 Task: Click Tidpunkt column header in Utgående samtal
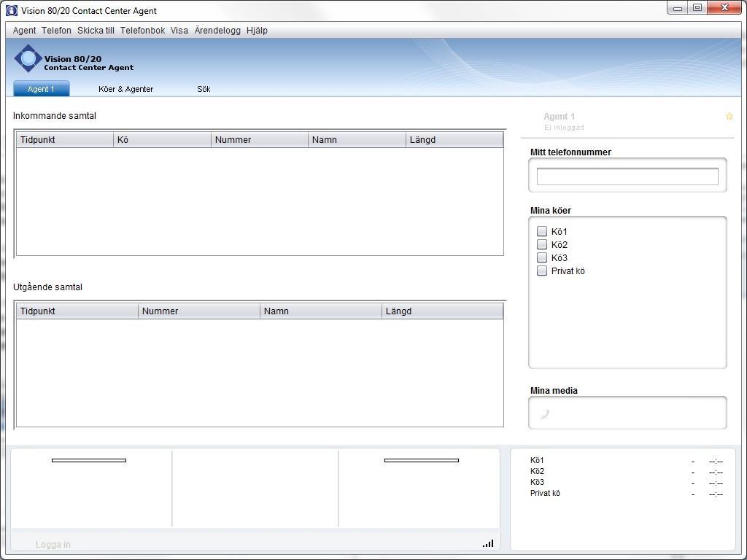(x=77, y=311)
